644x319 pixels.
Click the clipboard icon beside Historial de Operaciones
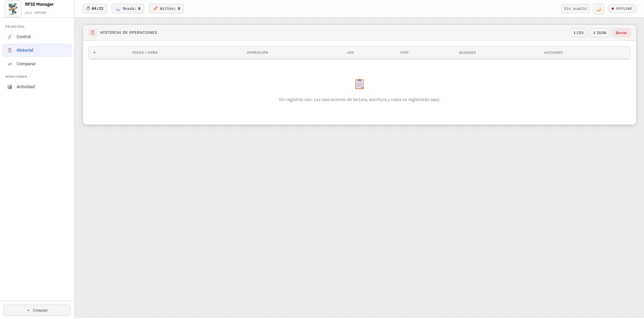click(x=93, y=32)
